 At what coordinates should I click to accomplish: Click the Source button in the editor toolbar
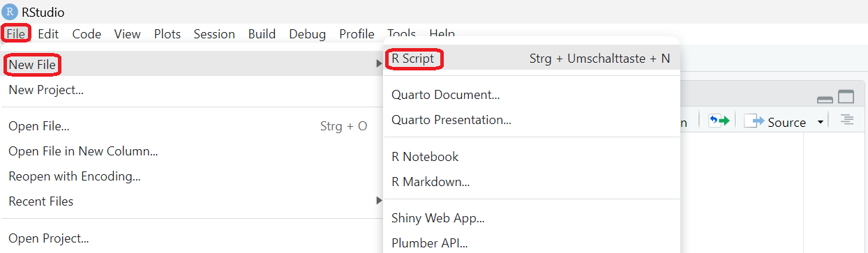775,122
